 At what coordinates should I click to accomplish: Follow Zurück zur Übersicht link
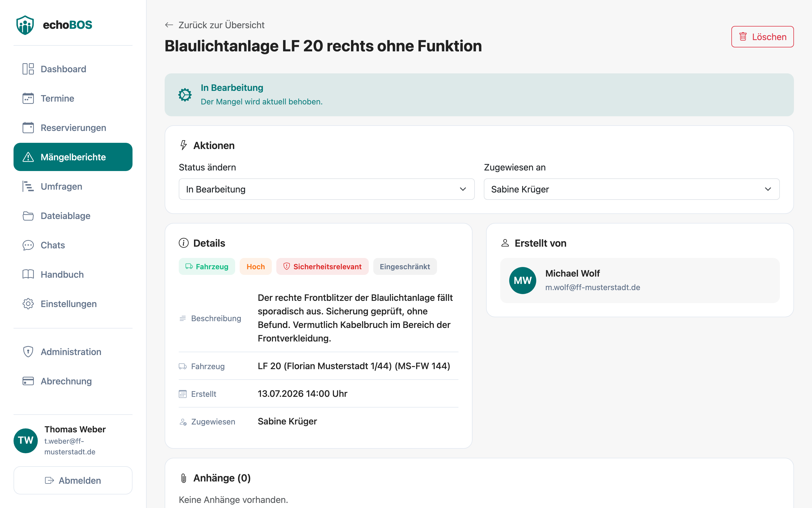tap(215, 25)
